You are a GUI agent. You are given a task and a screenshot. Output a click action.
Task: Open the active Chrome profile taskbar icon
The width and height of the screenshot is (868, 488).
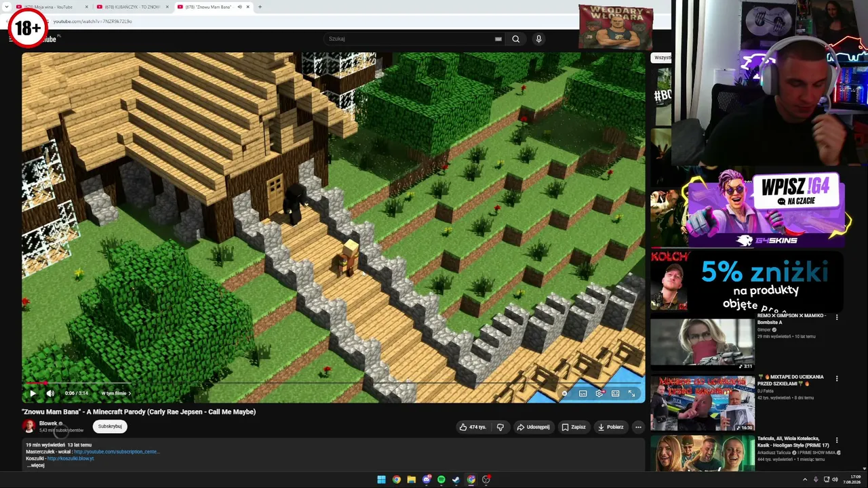(471, 480)
